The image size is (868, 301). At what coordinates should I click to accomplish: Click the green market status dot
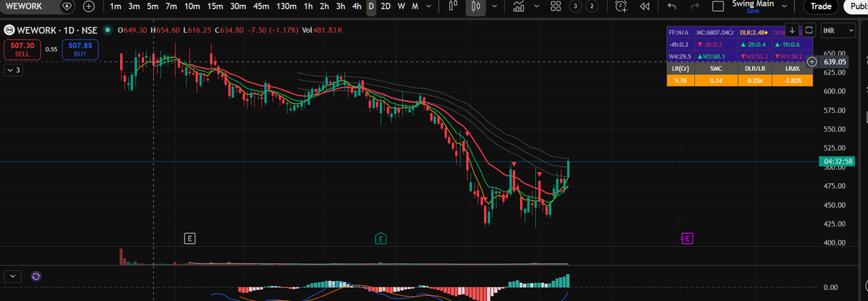click(x=108, y=30)
